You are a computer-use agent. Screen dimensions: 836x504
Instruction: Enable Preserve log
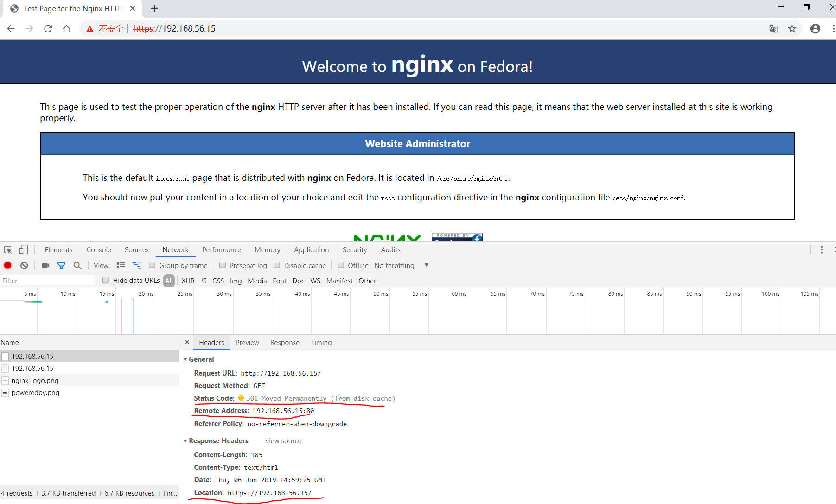tap(223, 265)
